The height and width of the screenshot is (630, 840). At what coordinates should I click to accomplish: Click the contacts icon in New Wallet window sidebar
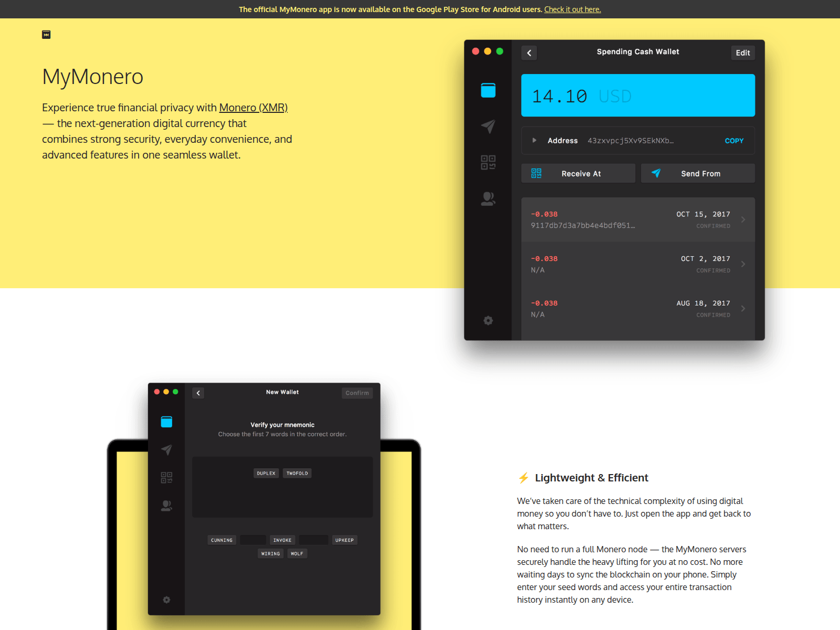pyautogui.click(x=166, y=506)
